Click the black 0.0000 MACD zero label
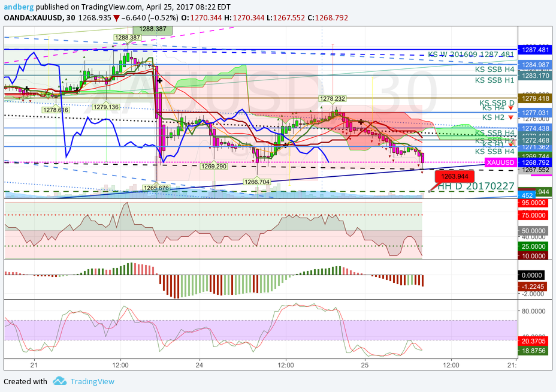 [531, 275]
